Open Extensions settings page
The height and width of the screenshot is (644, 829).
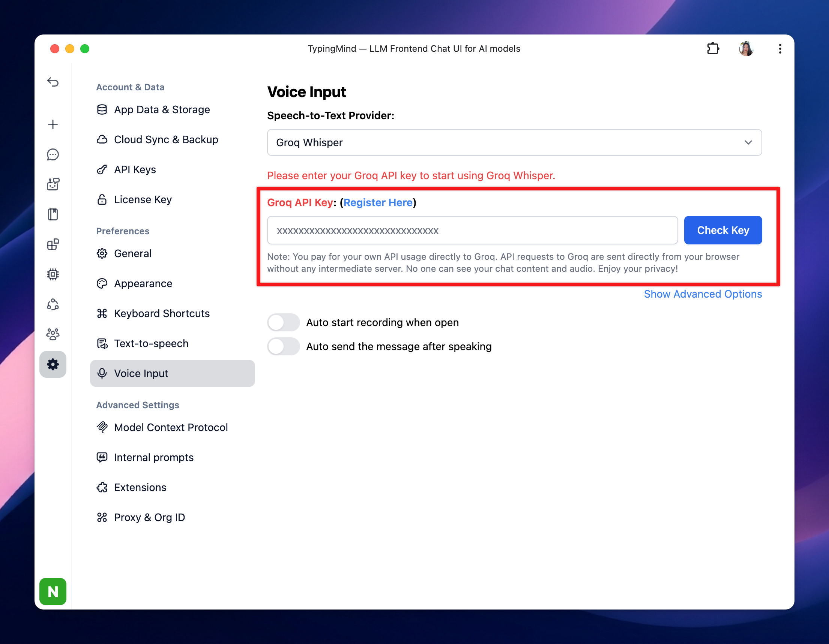point(172,487)
